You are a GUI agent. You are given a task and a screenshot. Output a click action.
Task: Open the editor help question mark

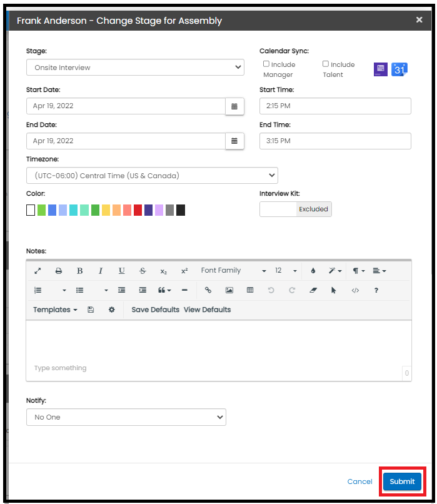(x=376, y=290)
